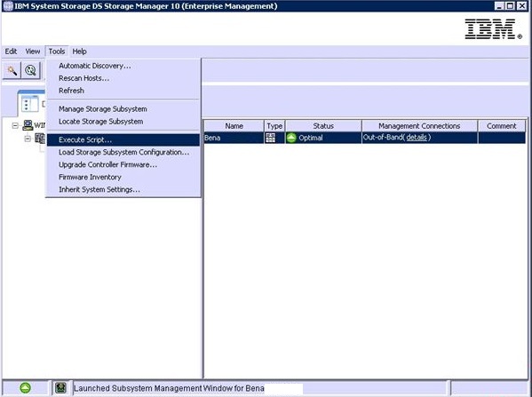Viewport: 532px width, 397px height.
Task: Choose Load Storage Subsystem Configuration
Action: click(123, 153)
